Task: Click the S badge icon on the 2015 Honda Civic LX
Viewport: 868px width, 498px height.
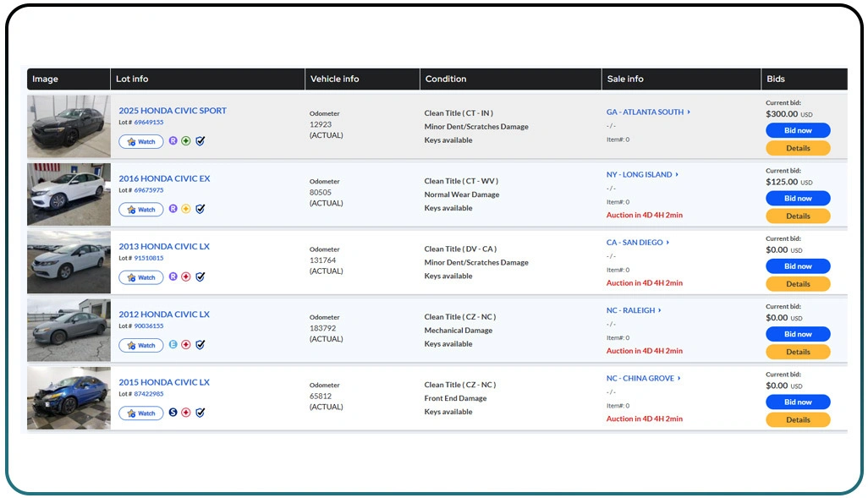Action: pyautogui.click(x=173, y=413)
